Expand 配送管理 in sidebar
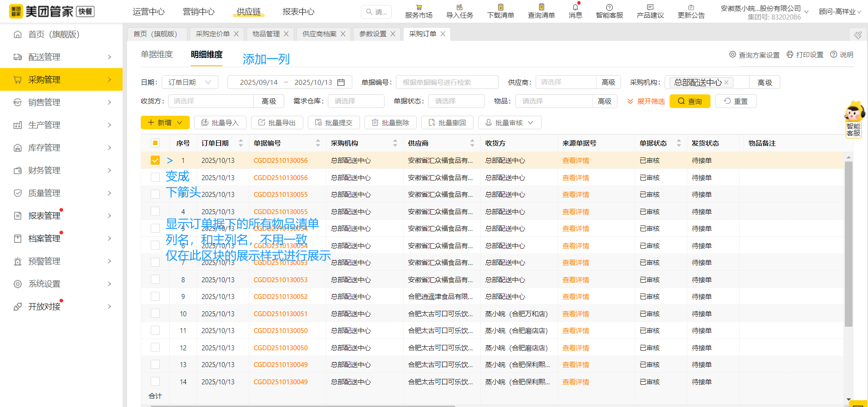 [61, 57]
